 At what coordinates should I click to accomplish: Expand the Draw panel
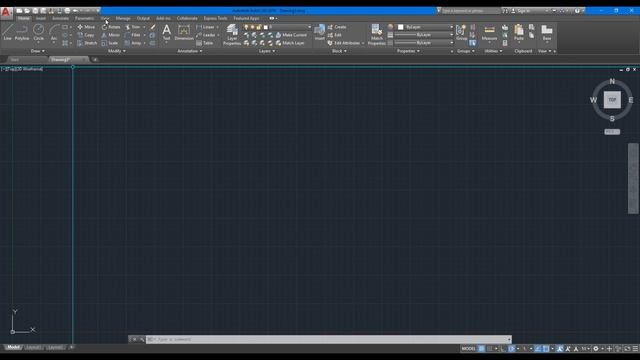pos(38,51)
